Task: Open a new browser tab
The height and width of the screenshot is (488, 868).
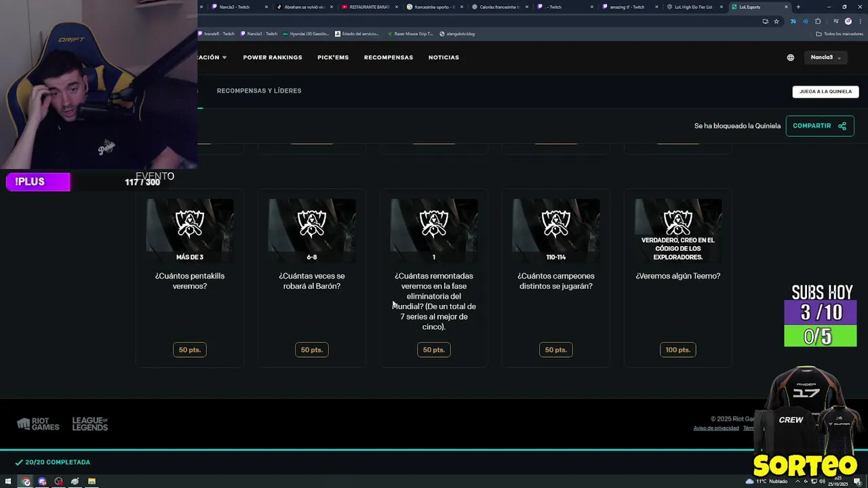Action: (798, 7)
